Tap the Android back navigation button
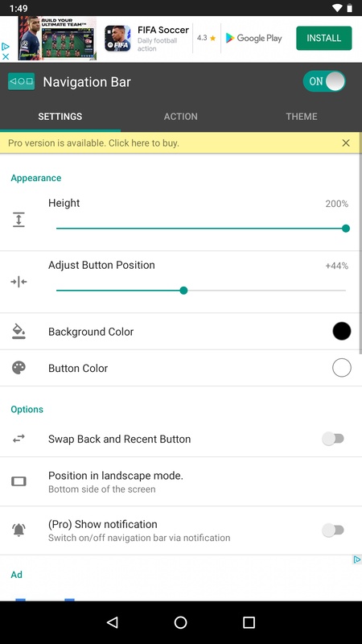Viewport: 362px width, 644px height. point(113,622)
